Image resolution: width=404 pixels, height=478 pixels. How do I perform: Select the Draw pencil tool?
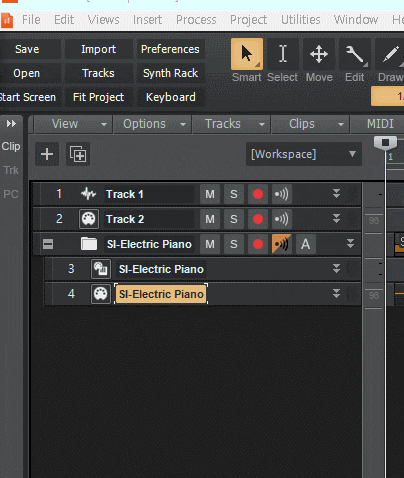click(x=390, y=54)
